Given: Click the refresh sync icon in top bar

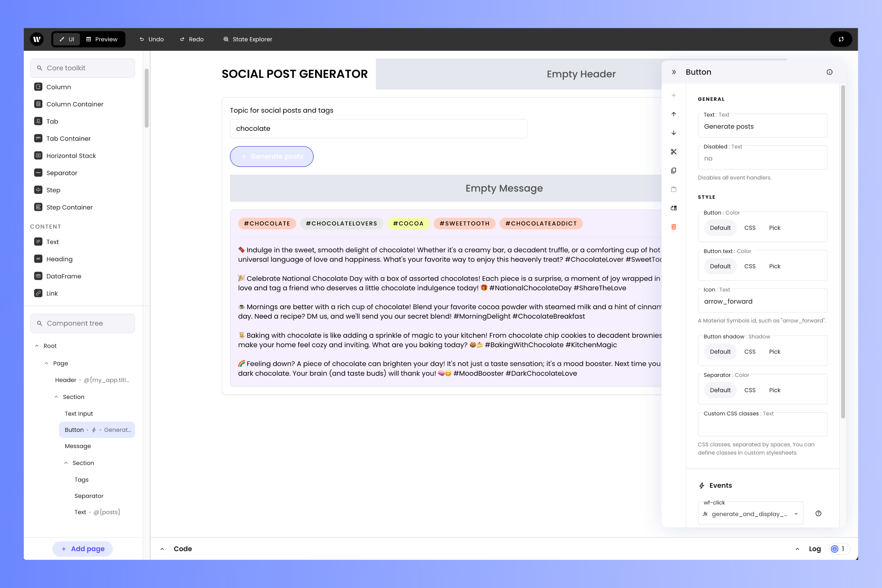Looking at the screenshot, I should click(x=841, y=39).
